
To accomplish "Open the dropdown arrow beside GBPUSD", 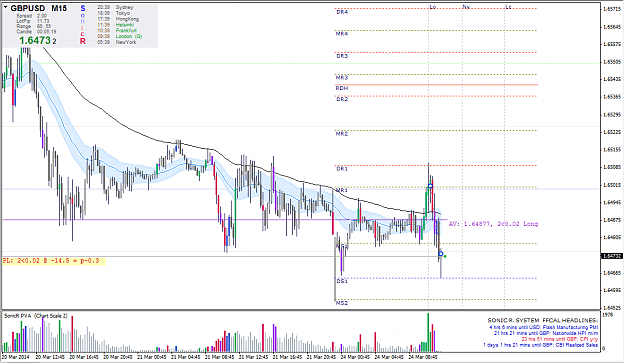I will pyautogui.click(x=6, y=7).
